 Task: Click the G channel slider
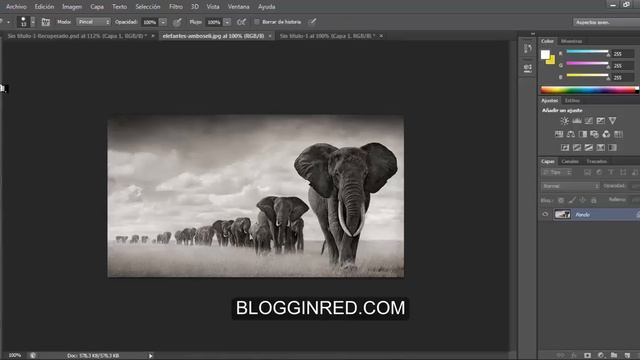588,64
